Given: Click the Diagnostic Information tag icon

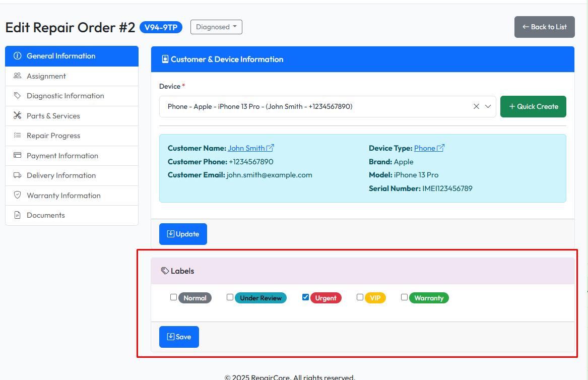Looking at the screenshot, I should (17, 96).
